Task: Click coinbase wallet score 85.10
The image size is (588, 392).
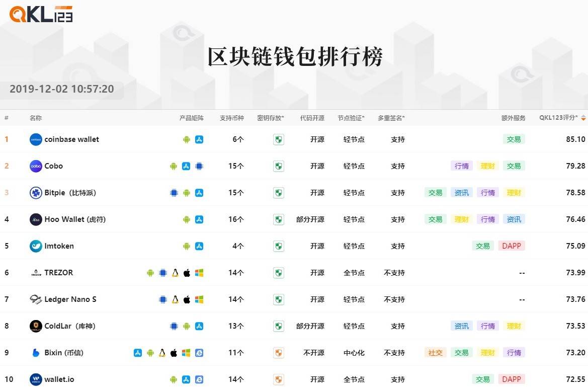Action: 575,139
